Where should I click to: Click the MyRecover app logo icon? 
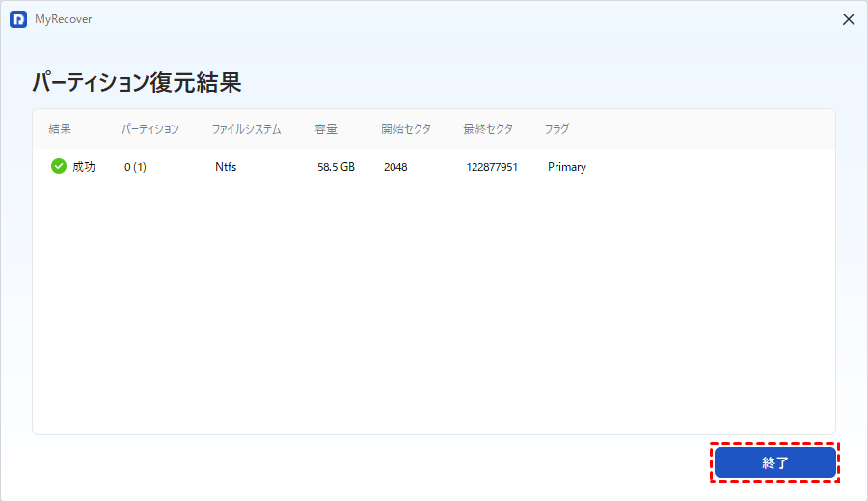18,19
